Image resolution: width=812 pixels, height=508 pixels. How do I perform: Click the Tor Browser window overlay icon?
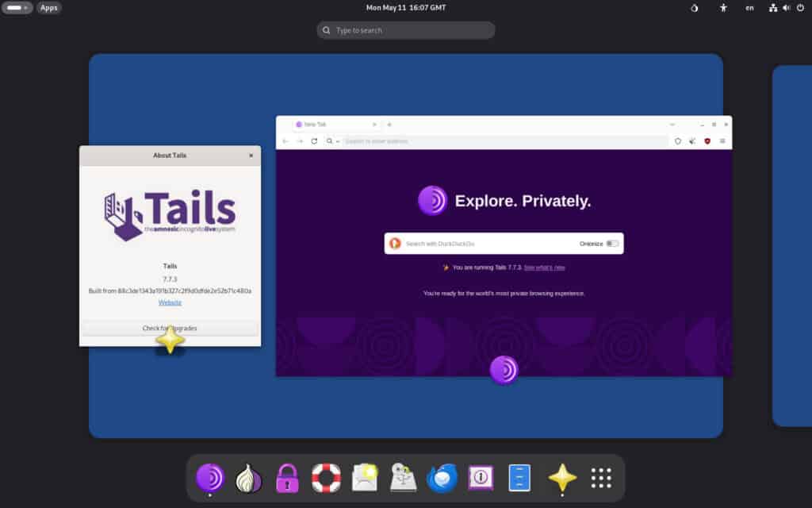[x=504, y=370]
